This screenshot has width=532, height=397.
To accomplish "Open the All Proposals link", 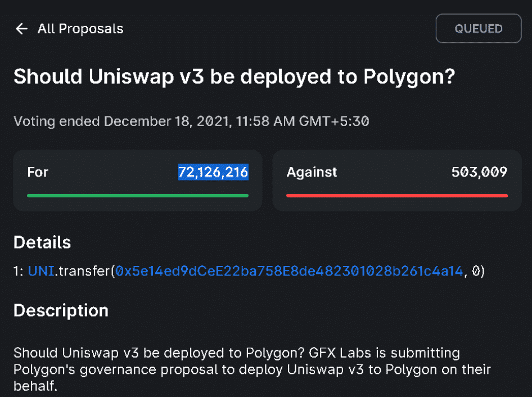I will coord(80,29).
